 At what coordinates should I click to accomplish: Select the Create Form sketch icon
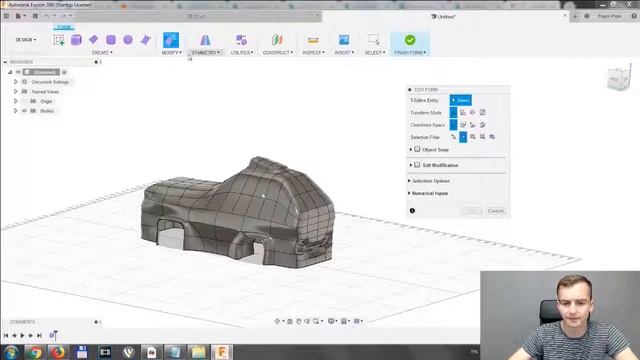click(59, 40)
